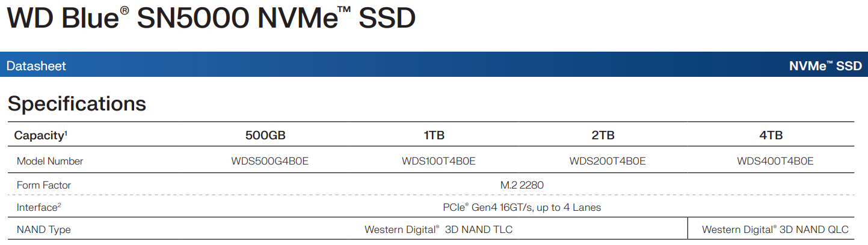This screenshot has width=868, height=245.
Task: Click the 1TB capacity column header
Action: pos(434,135)
